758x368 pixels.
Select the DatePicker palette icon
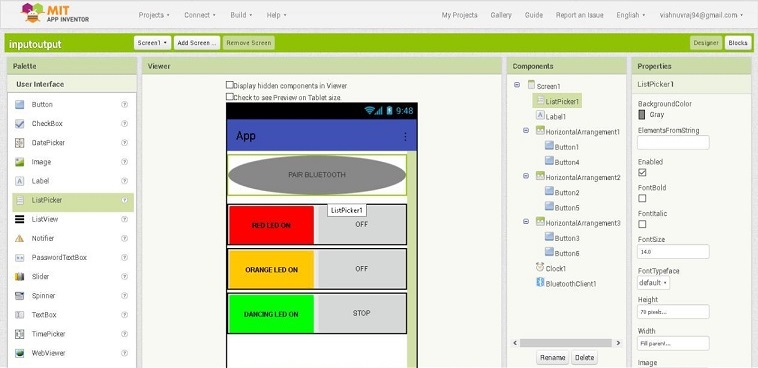[x=19, y=143]
